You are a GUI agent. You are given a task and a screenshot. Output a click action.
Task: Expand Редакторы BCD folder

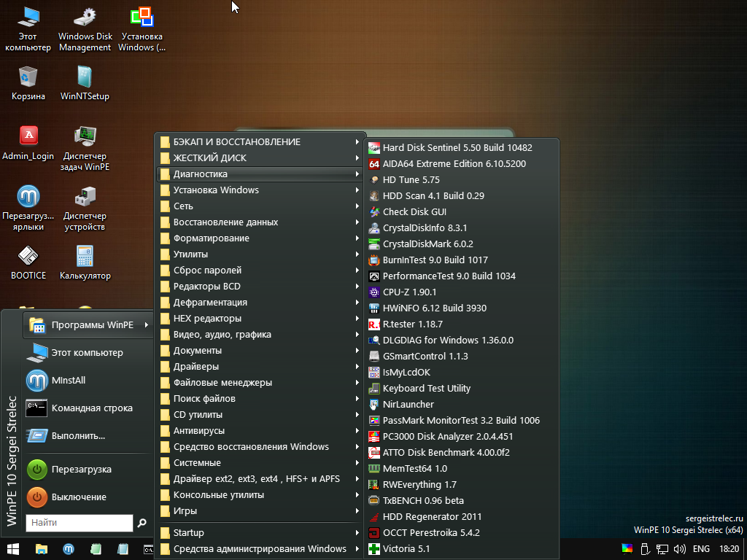[x=260, y=286]
